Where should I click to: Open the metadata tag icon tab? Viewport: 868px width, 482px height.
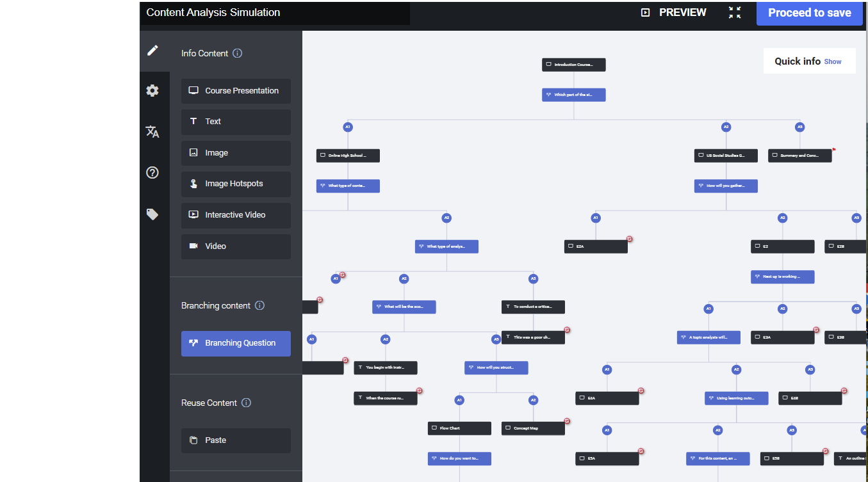(152, 214)
